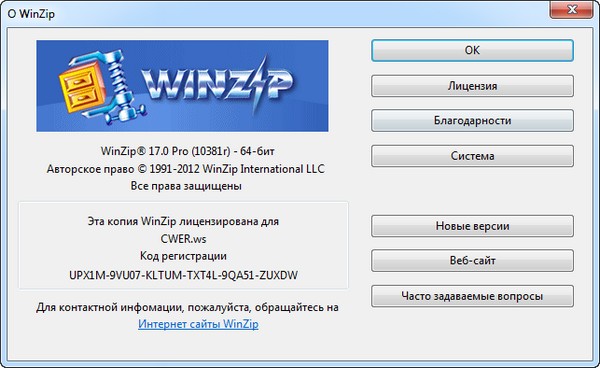Viewport: 600px width, 368px height.
Task: Click Эта копия WinZip лицензирована для text
Action: (183, 221)
